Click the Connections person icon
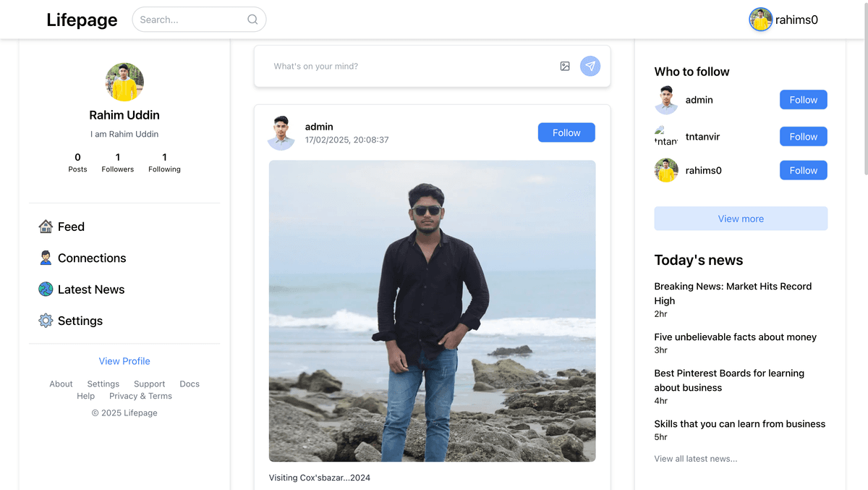This screenshot has width=868, height=490. [x=46, y=258]
